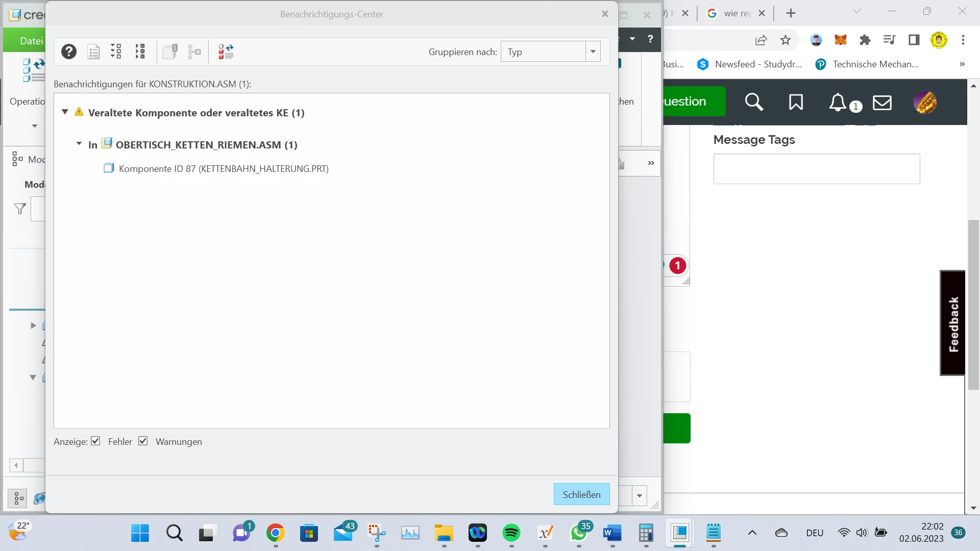This screenshot has width=980, height=551.
Task: Select Komponente ID 87 KETTENBAHN_HALTERUNG.PRT
Action: pyautogui.click(x=224, y=169)
